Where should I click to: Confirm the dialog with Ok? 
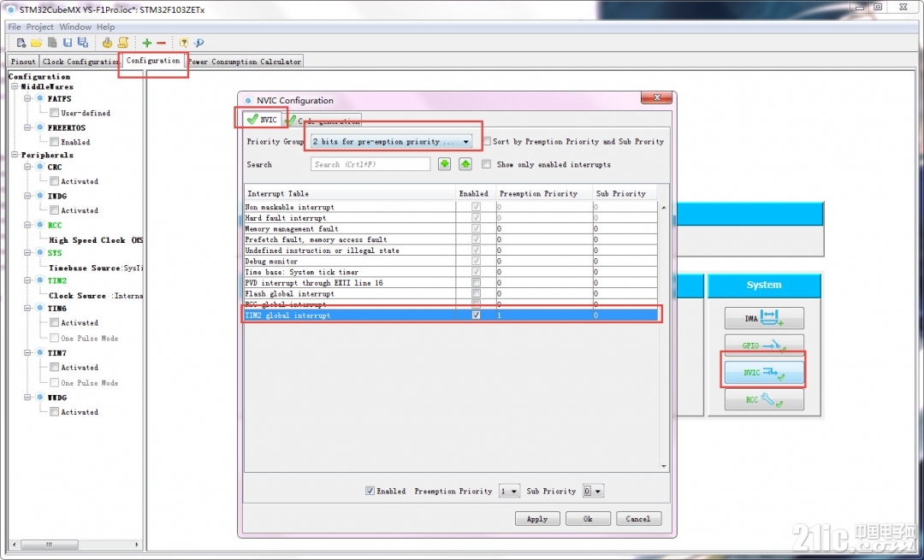point(588,519)
